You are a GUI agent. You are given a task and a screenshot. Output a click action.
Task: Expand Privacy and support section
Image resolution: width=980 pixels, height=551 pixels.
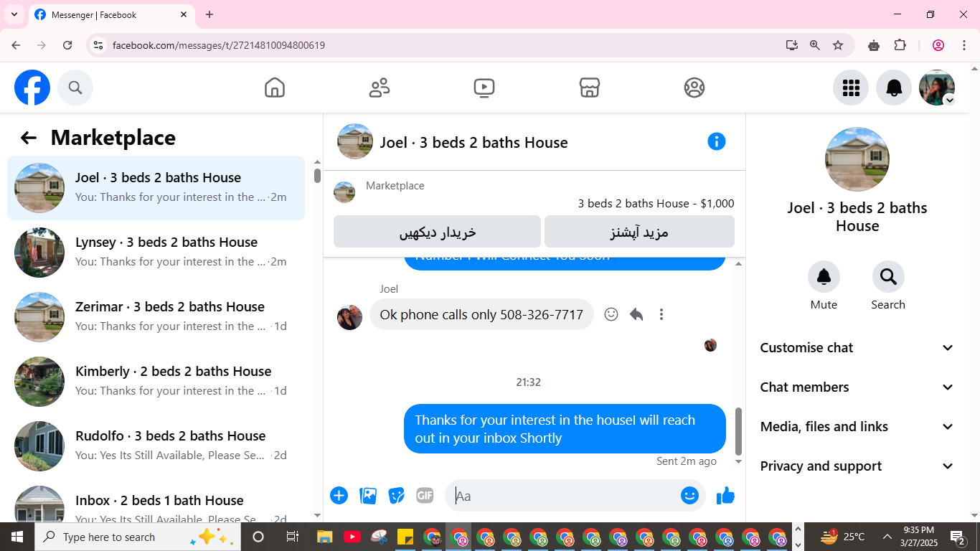click(857, 466)
